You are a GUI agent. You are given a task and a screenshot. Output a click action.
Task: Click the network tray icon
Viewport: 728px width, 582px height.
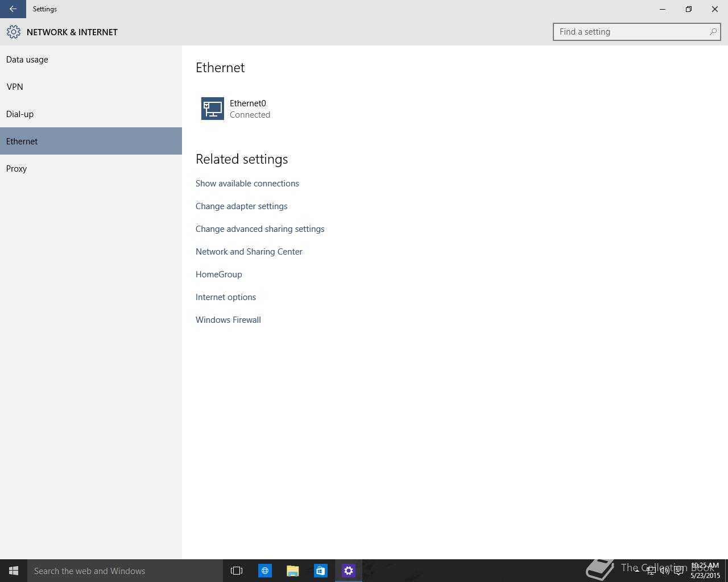pyautogui.click(x=651, y=571)
